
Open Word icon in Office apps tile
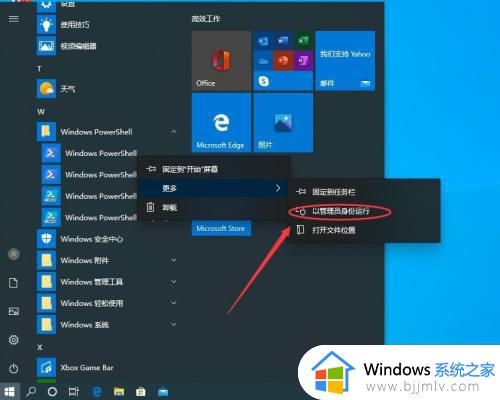(283, 41)
